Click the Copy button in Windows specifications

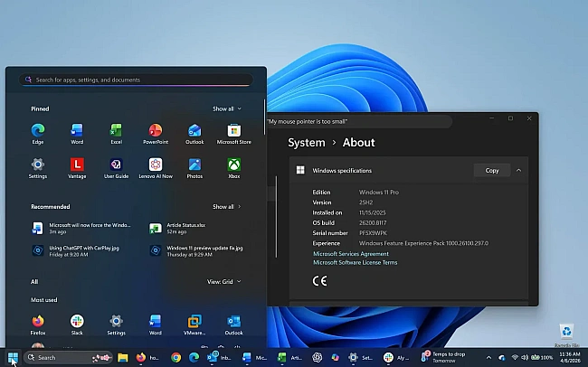(491, 170)
